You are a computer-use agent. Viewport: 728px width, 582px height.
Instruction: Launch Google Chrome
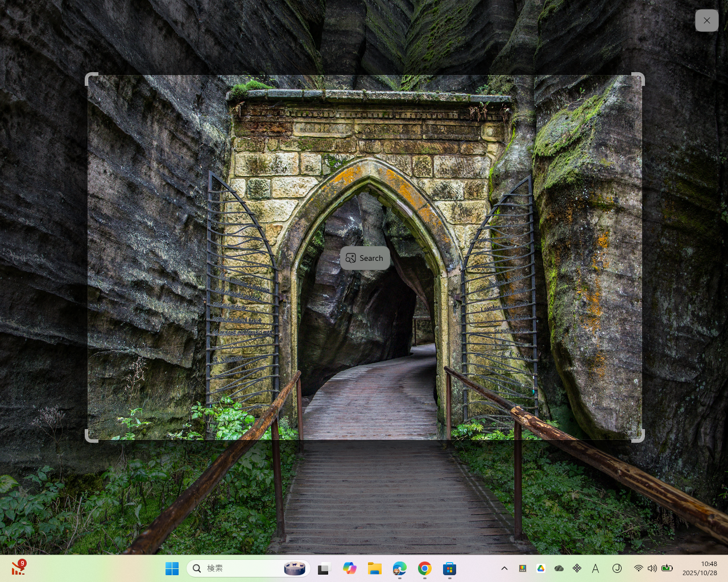pyautogui.click(x=425, y=568)
